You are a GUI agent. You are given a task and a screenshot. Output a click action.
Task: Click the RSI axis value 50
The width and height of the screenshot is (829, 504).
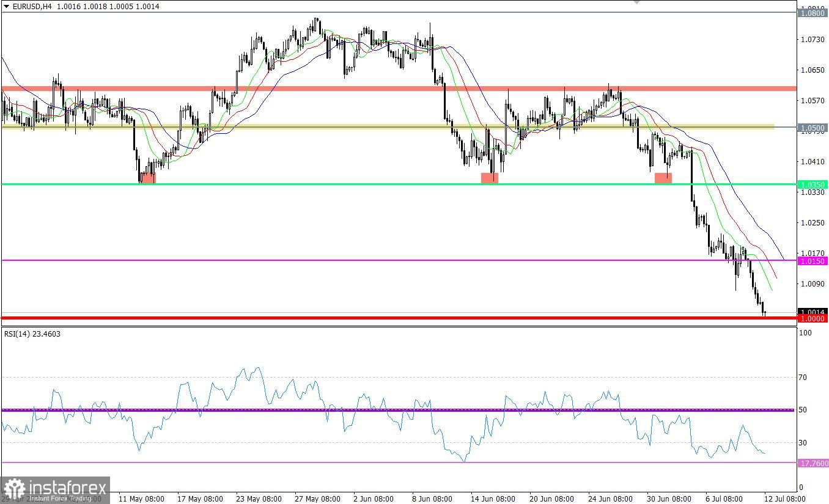[804, 410]
